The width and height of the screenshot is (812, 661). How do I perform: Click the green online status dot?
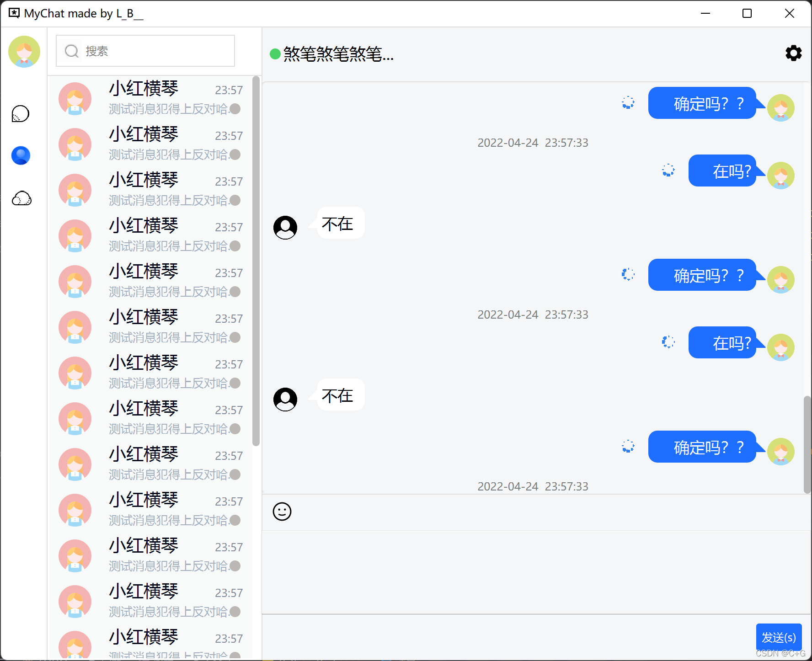tap(274, 53)
